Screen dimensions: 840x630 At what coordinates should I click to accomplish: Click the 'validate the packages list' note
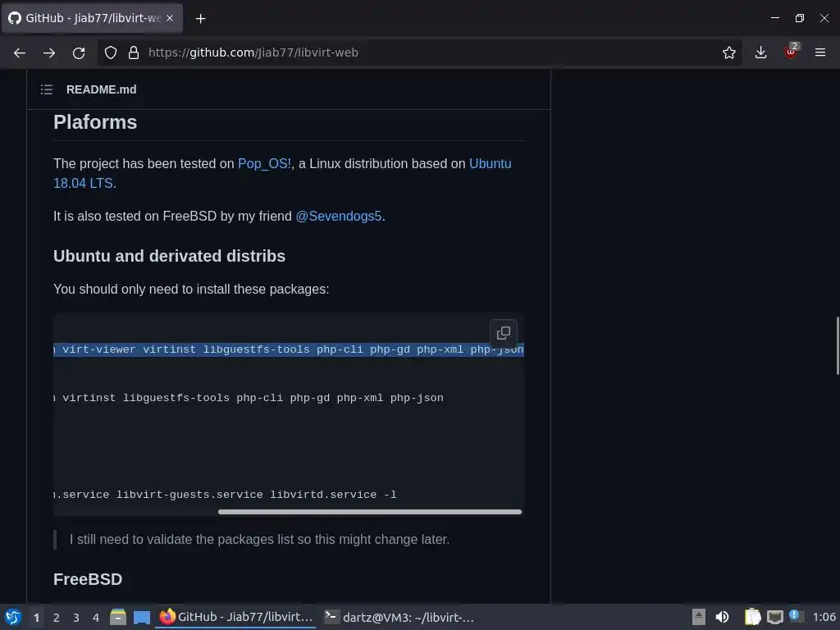coord(259,540)
